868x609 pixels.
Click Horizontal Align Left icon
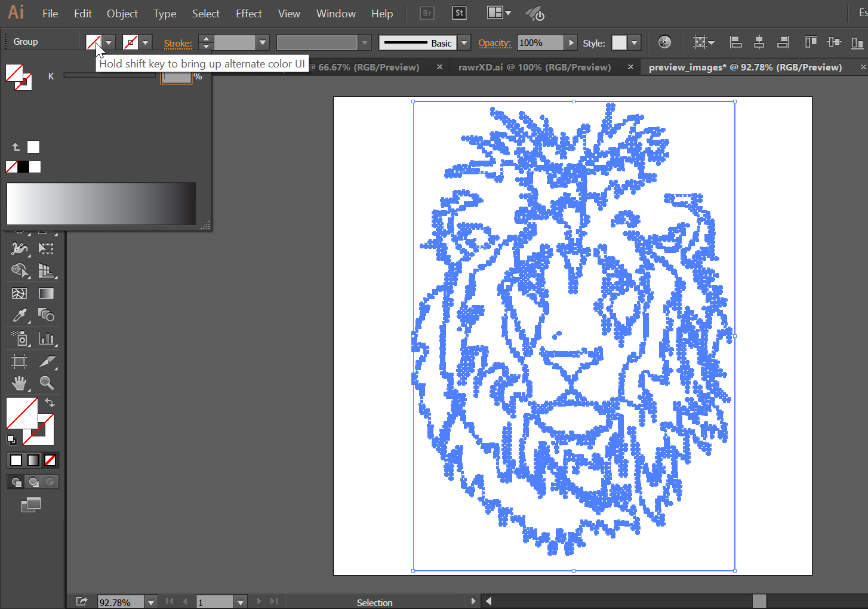point(735,42)
